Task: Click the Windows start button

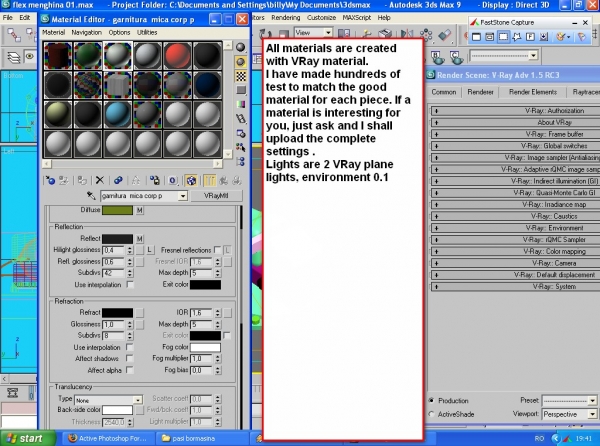Action: point(28,438)
